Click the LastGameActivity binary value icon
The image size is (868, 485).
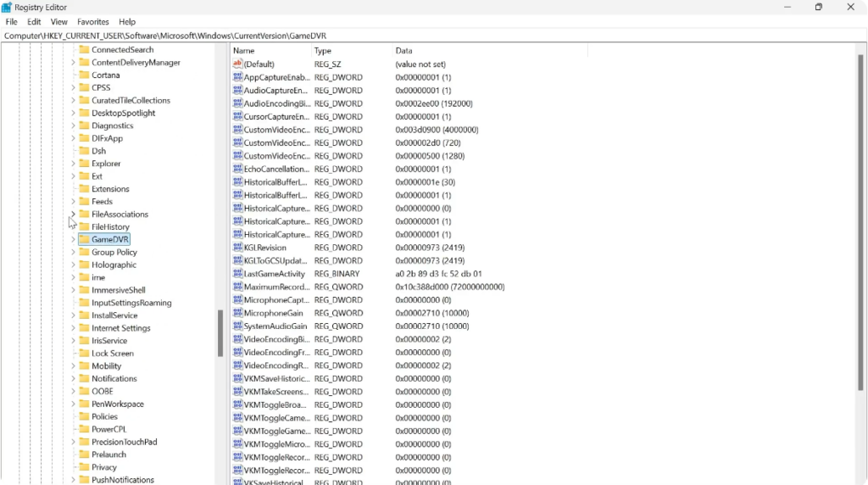237,274
